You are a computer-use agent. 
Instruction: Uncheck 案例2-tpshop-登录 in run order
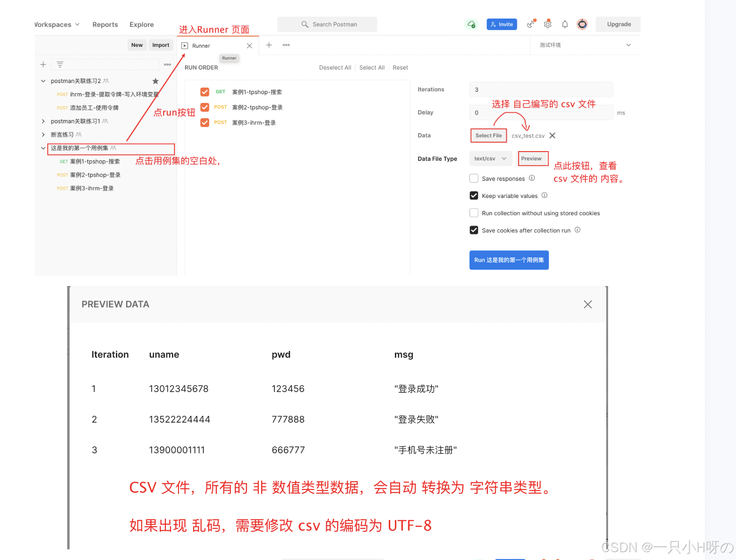[205, 107]
